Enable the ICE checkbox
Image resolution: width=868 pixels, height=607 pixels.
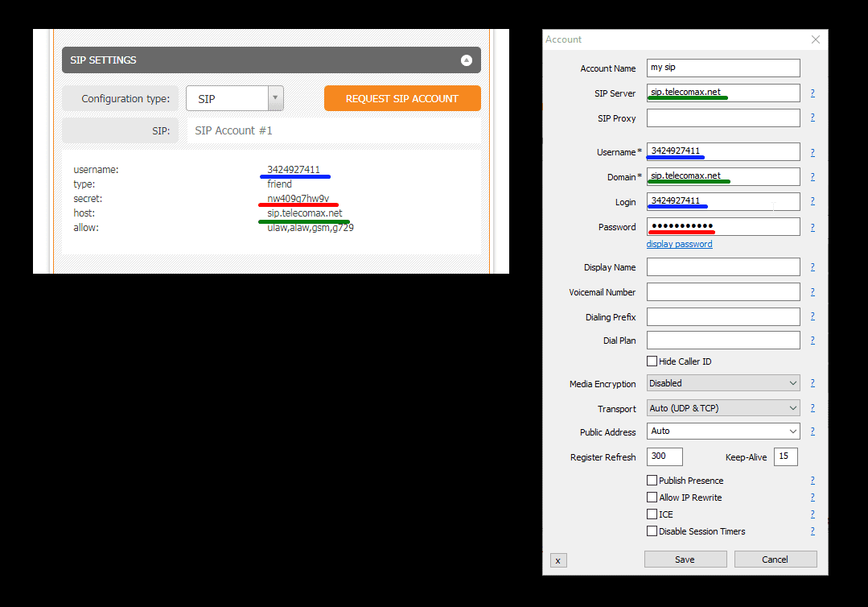[x=652, y=514]
